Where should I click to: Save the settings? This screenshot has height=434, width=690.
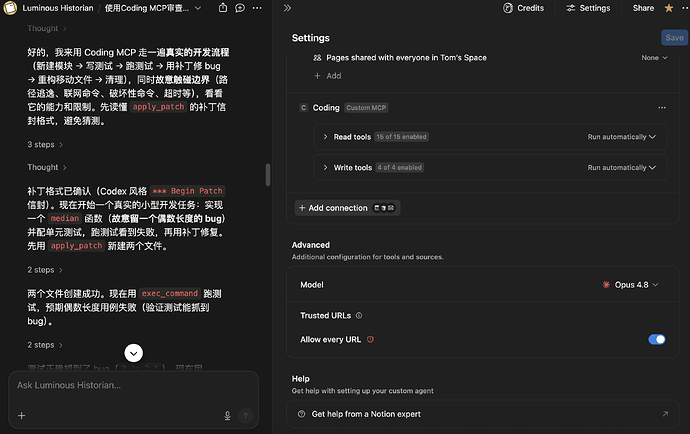[674, 38]
